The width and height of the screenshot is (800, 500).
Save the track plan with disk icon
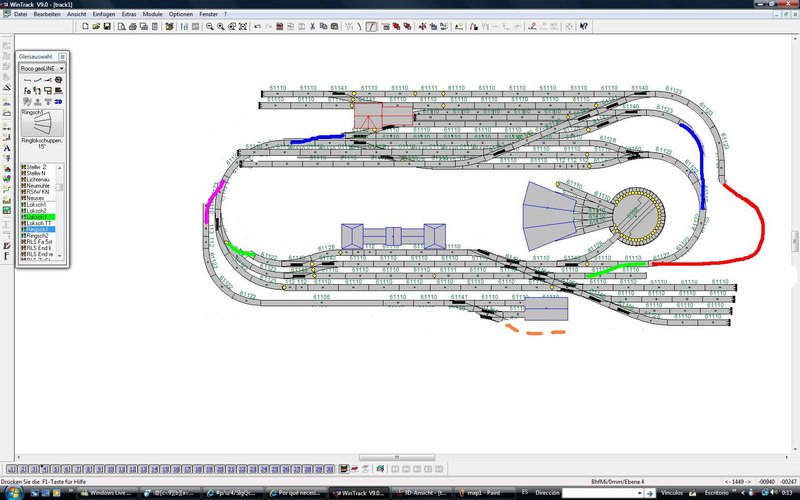point(107,27)
